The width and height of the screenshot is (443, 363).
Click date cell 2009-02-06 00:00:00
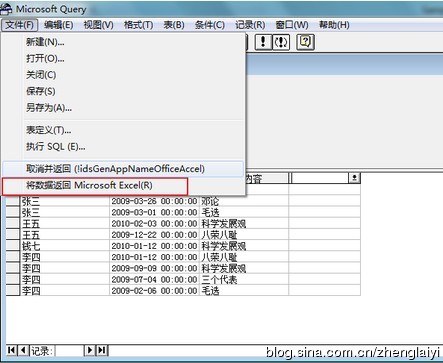154,291
